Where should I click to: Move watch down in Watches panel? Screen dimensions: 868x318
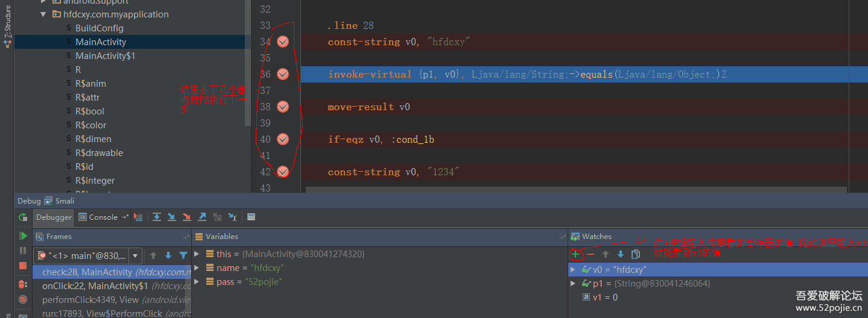(x=621, y=254)
